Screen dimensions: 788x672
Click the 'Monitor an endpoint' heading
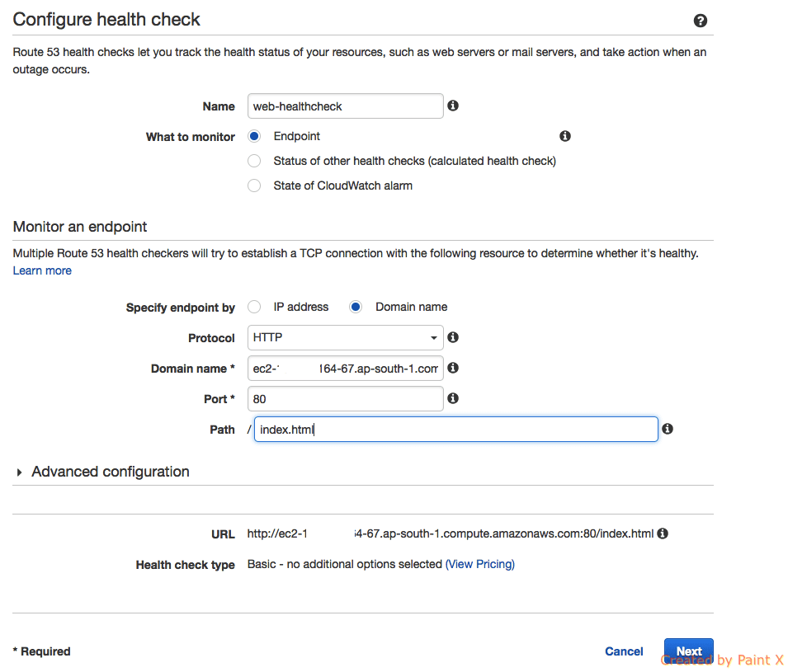(x=80, y=227)
